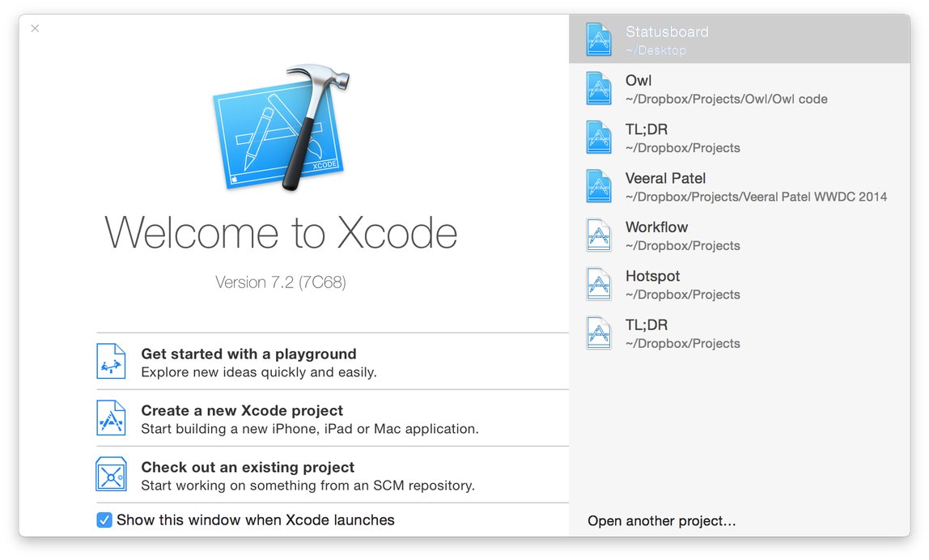The image size is (929, 560).
Task: Select the Statusboard project name
Action: 667,32
